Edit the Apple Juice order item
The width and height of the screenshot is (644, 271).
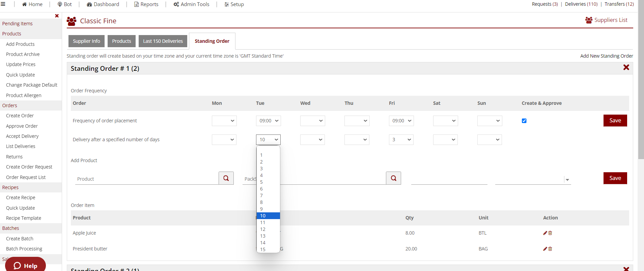point(545,233)
